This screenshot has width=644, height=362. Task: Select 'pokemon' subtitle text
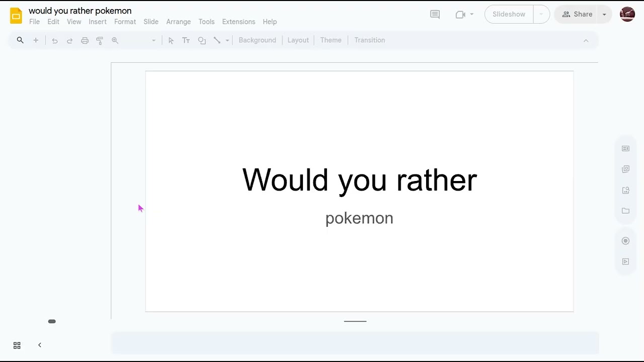tap(359, 218)
